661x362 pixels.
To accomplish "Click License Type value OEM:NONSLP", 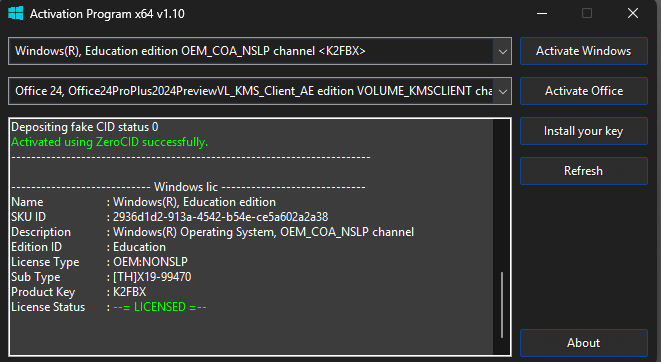I will (x=150, y=262).
